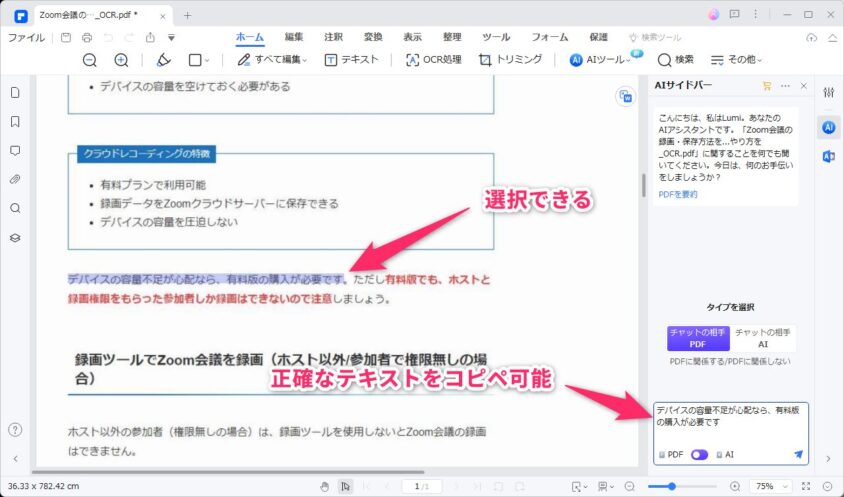The image size is (844, 497).
Task: Click the OCR処理 tool icon
Action: [412, 60]
